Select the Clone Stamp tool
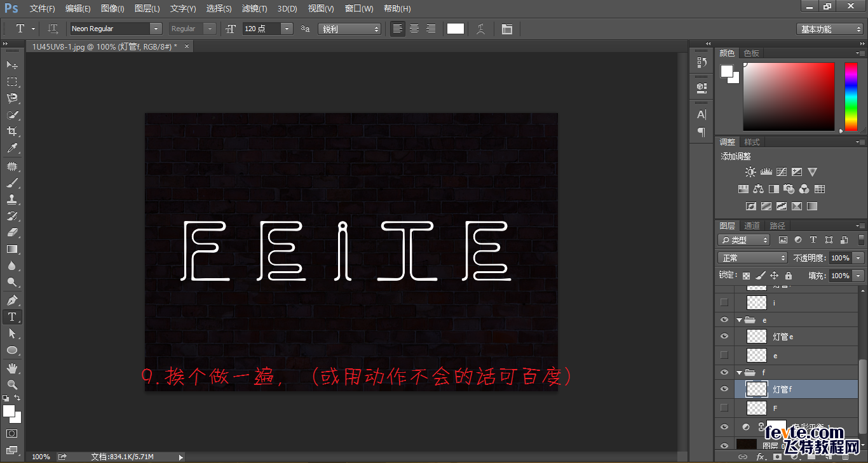 click(x=12, y=199)
